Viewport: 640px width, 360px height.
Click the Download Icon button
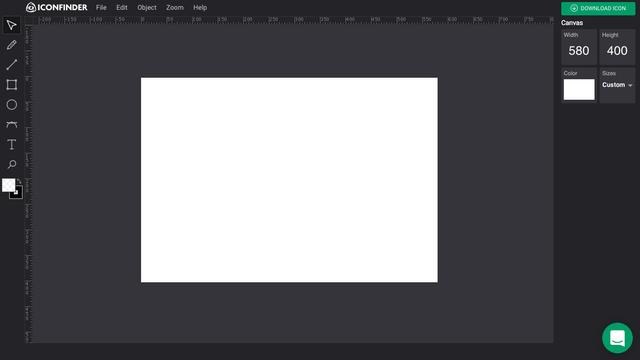(x=598, y=8)
